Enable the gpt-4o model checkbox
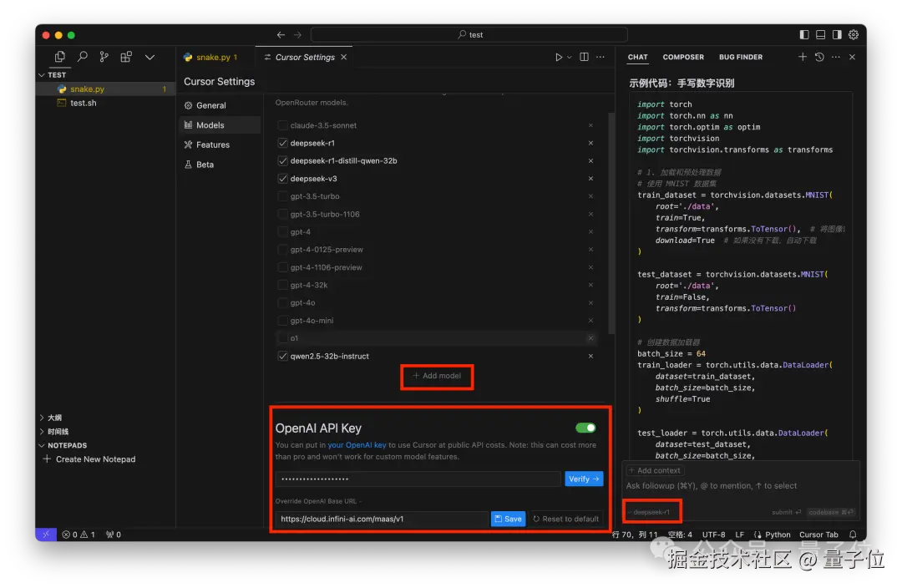 tap(282, 302)
